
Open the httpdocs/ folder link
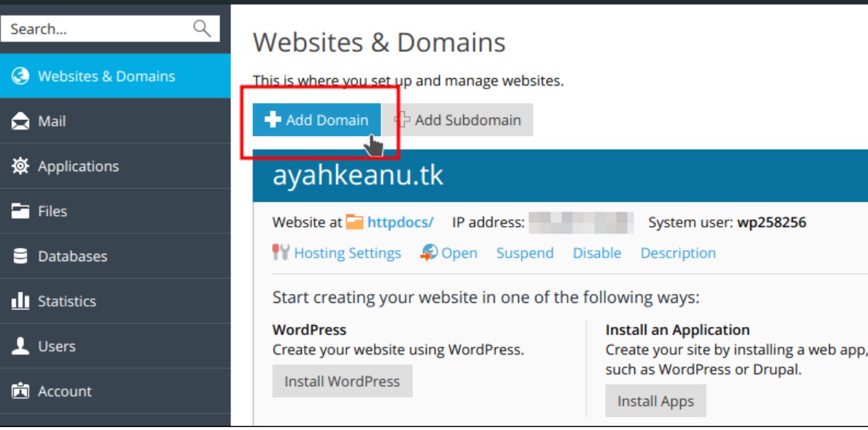click(x=400, y=222)
